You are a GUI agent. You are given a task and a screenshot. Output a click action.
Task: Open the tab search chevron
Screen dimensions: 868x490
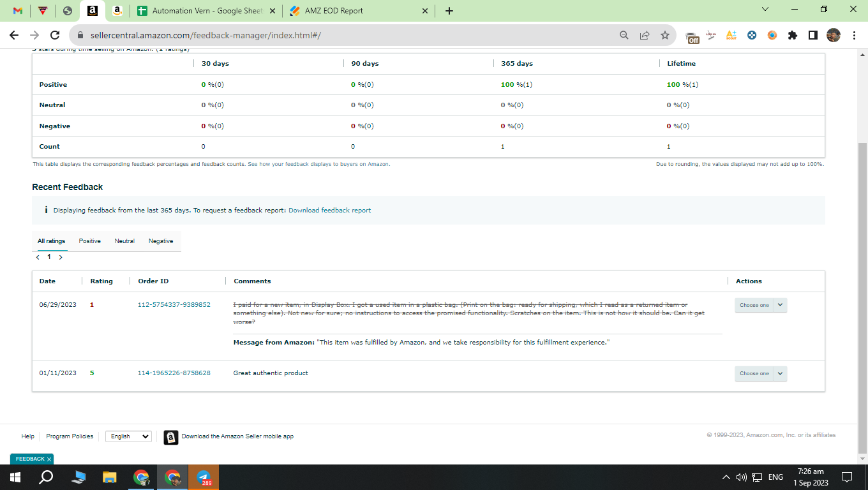point(766,10)
